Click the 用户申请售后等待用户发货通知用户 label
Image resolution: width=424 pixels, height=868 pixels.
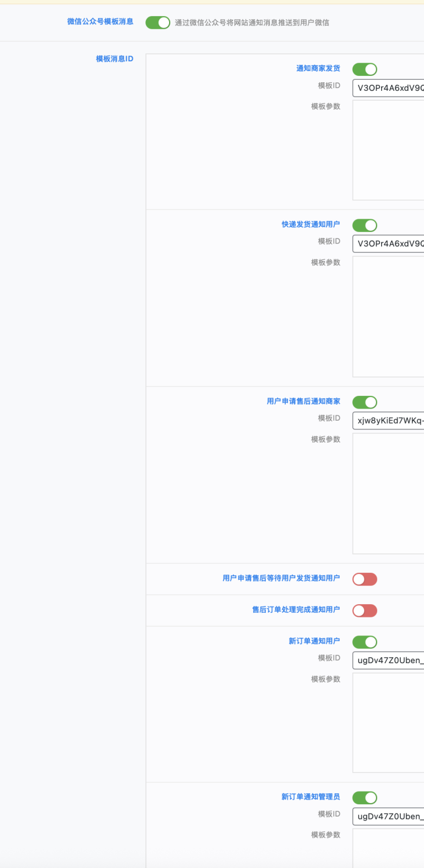282,578
